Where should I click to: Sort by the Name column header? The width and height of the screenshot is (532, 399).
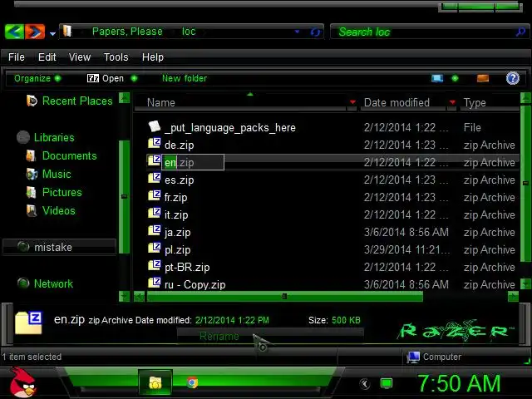160,102
